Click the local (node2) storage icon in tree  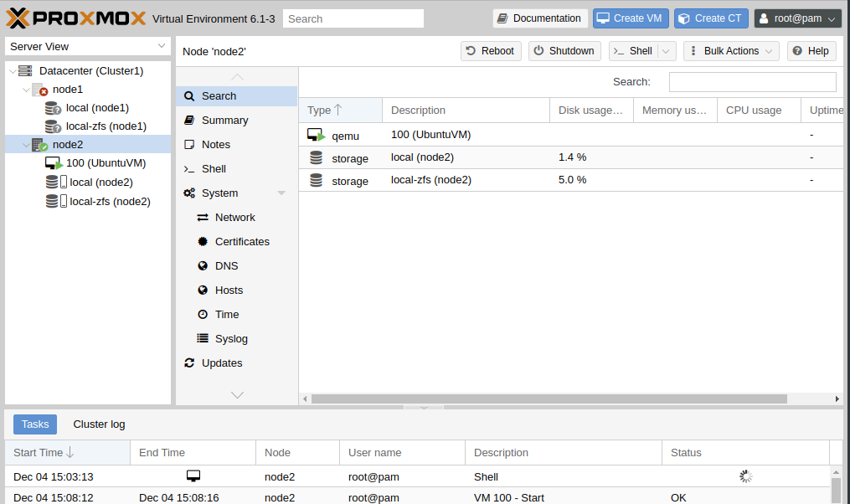(56, 182)
